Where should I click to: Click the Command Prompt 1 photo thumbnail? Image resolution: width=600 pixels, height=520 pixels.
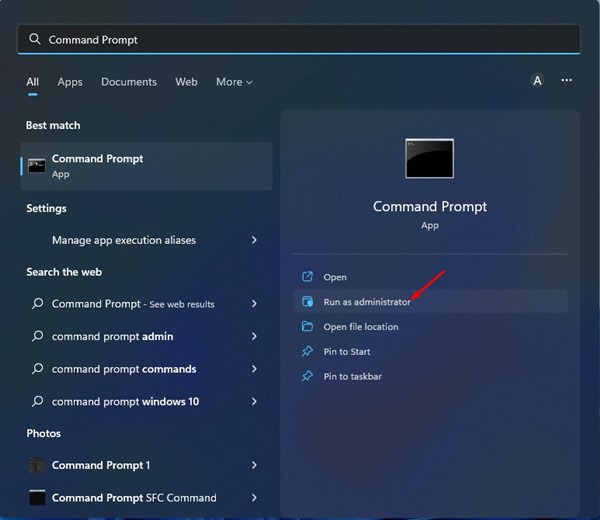(x=37, y=465)
